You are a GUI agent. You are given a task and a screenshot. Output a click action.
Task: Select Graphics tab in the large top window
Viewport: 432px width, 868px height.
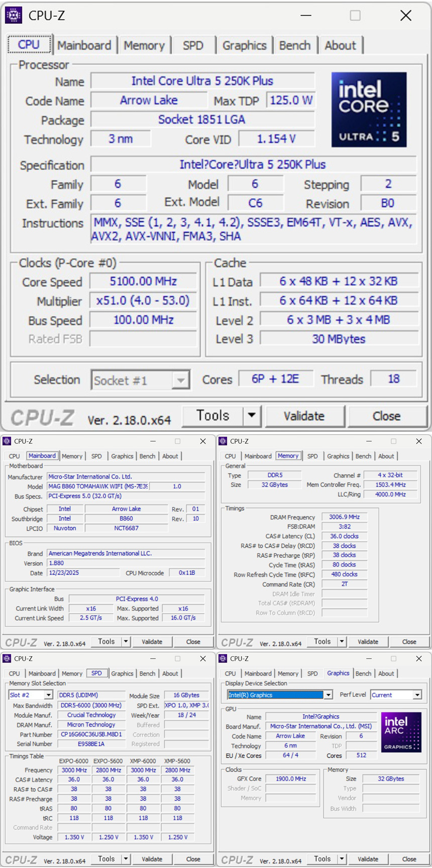[x=244, y=46]
